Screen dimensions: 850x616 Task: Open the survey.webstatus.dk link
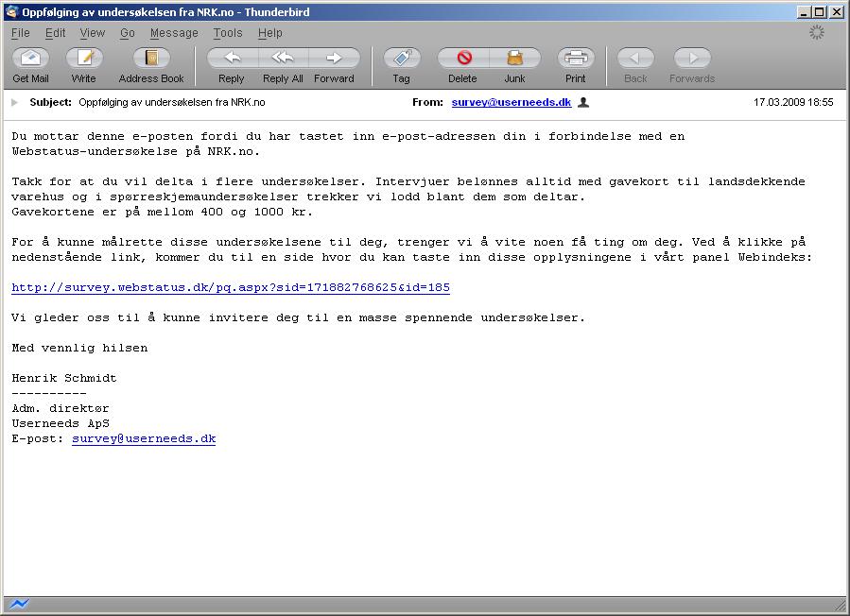pos(231,287)
